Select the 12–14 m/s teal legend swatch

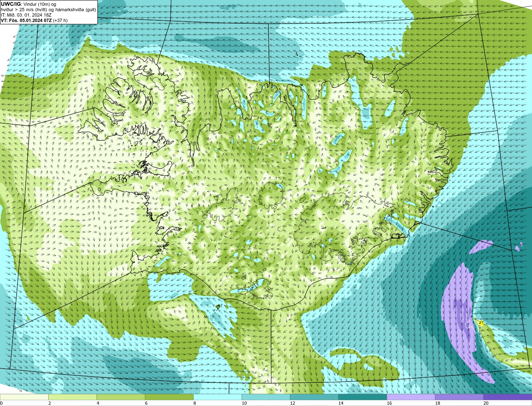pyautogui.click(x=314, y=397)
